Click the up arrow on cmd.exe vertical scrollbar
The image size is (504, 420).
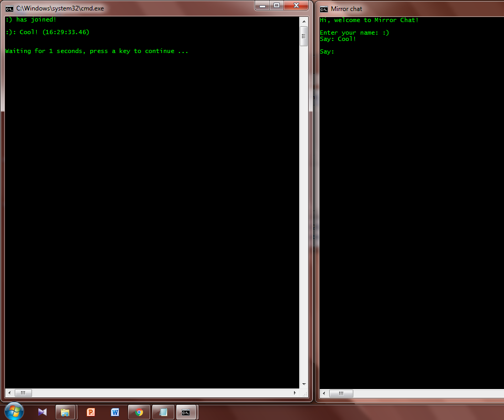303,20
